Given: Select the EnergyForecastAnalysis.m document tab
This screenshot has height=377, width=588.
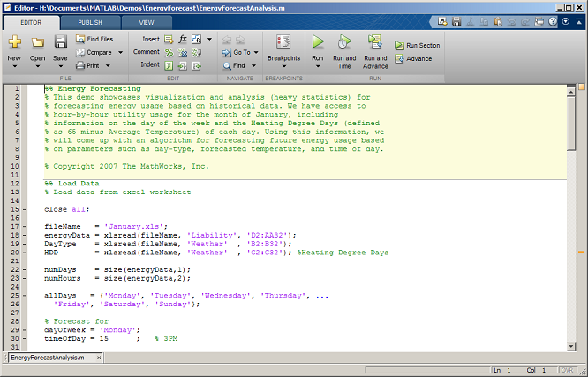Looking at the screenshot, I should [48, 358].
